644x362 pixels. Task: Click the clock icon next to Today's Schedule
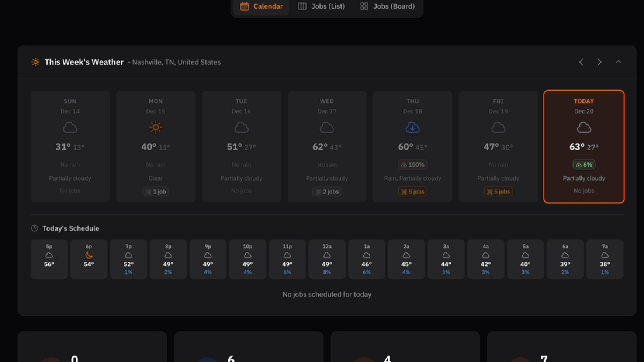point(34,228)
